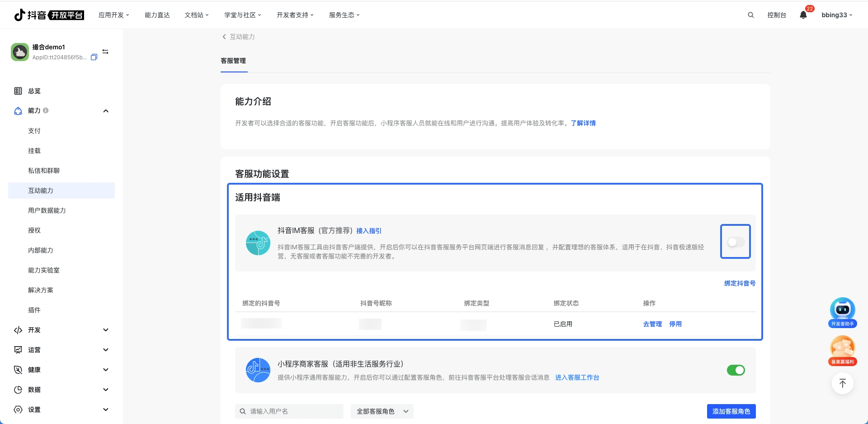
Task: Click 去管理 in the bound account row
Action: tap(652, 324)
